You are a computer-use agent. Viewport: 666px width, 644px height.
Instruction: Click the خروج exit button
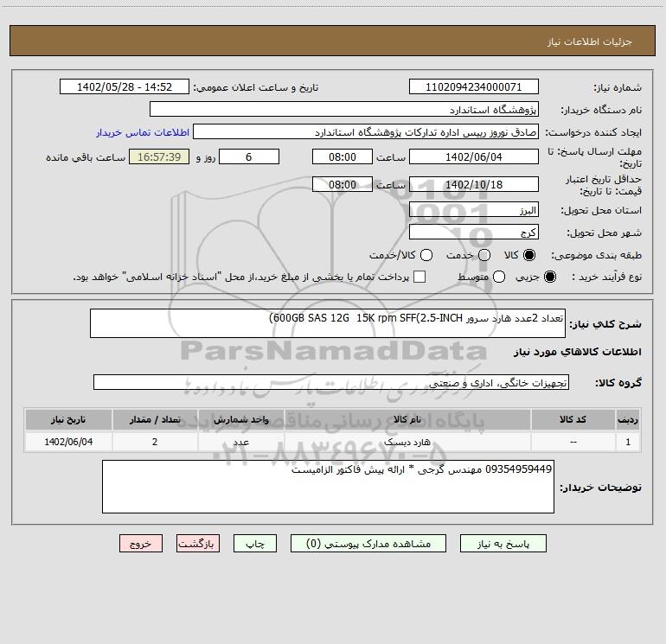(141, 544)
